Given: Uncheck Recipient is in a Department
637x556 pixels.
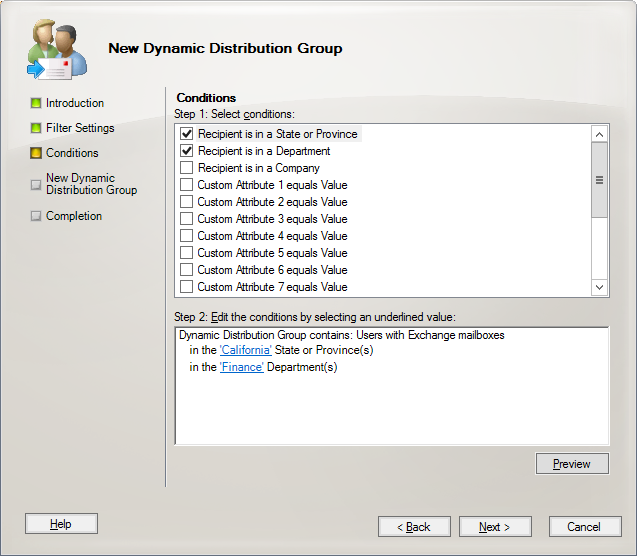Looking at the screenshot, I should coord(186,151).
